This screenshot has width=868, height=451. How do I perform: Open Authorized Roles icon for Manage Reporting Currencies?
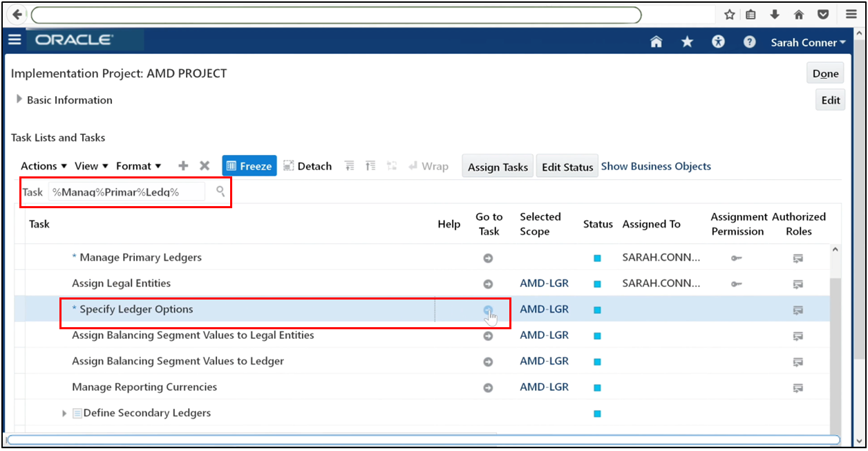pos(798,387)
